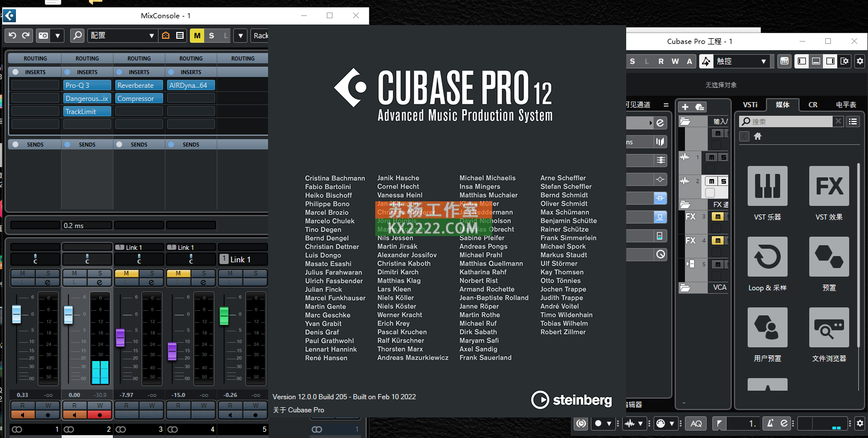The image size is (868, 438).
Task: Click the light blue fader of channel 1
Action: coord(17,314)
